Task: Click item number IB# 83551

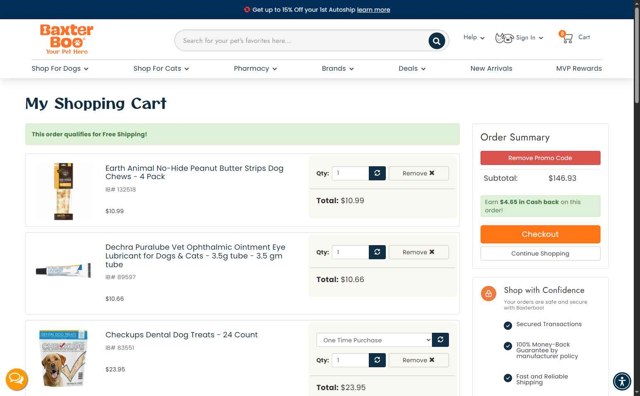Action: coord(120,348)
